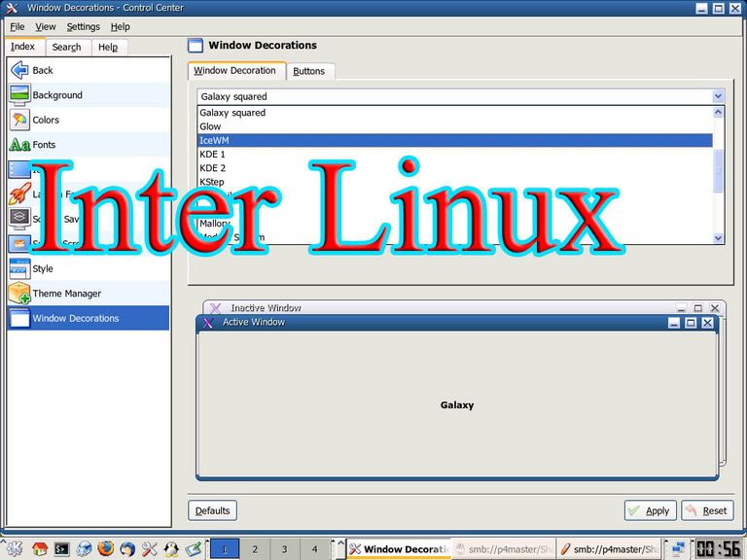Switch to the Search tab
The width and height of the screenshot is (747, 560).
pos(67,47)
